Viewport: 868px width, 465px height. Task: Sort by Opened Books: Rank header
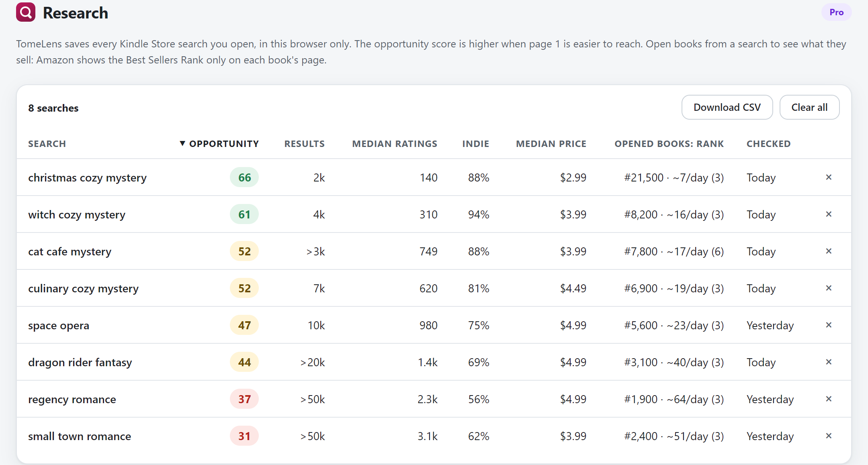pyautogui.click(x=669, y=144)
